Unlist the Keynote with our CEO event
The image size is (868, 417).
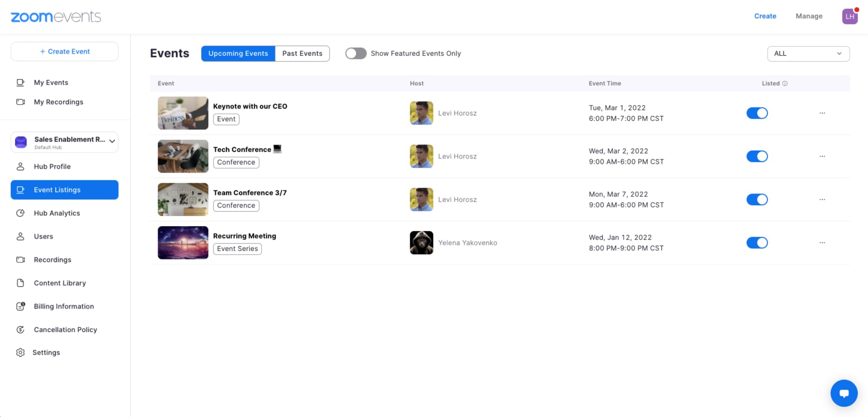click(757, 113)
